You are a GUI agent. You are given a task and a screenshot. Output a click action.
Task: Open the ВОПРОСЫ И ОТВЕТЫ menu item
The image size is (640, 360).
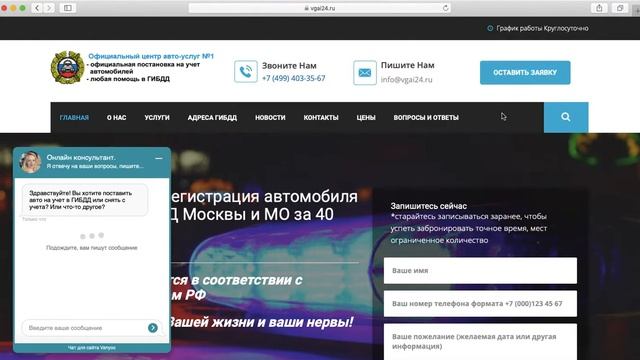[426, 118]
